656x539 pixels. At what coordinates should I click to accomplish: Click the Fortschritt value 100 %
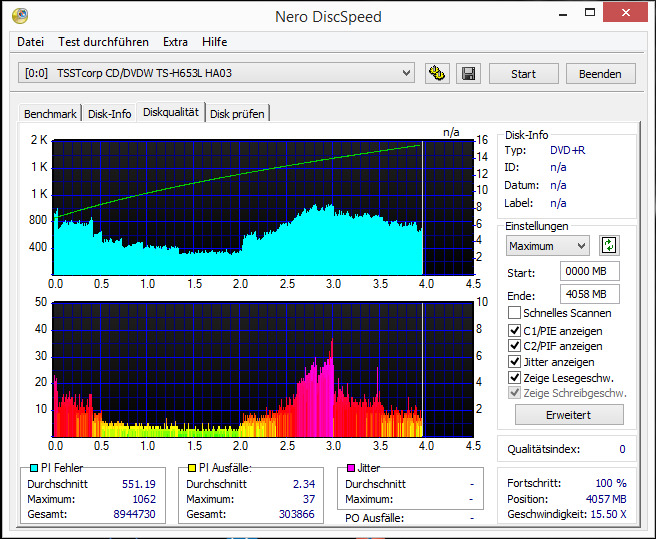tap(611, 483)
